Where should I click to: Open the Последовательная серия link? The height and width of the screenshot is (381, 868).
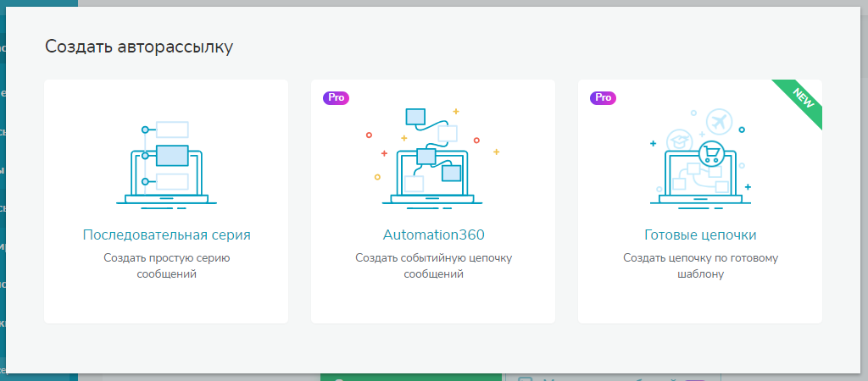[166, 235]
